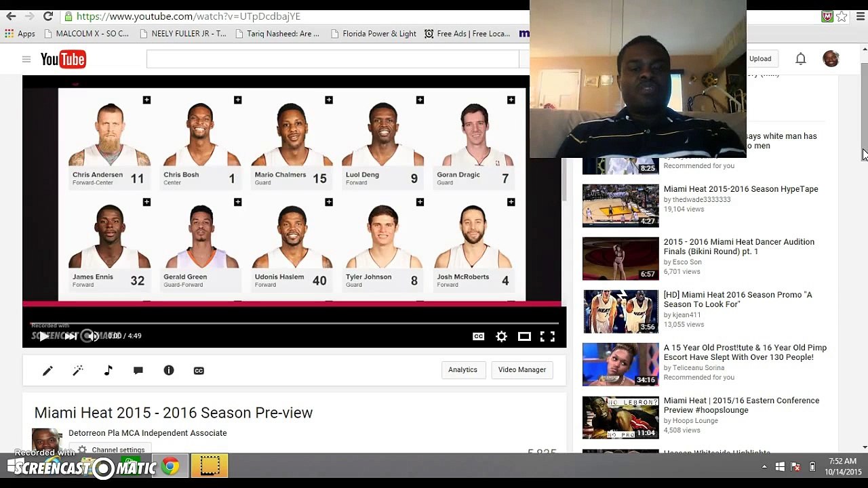Click the plus icon on Chris Andersen's card
The image size is (868, 488).
(146, 100)
